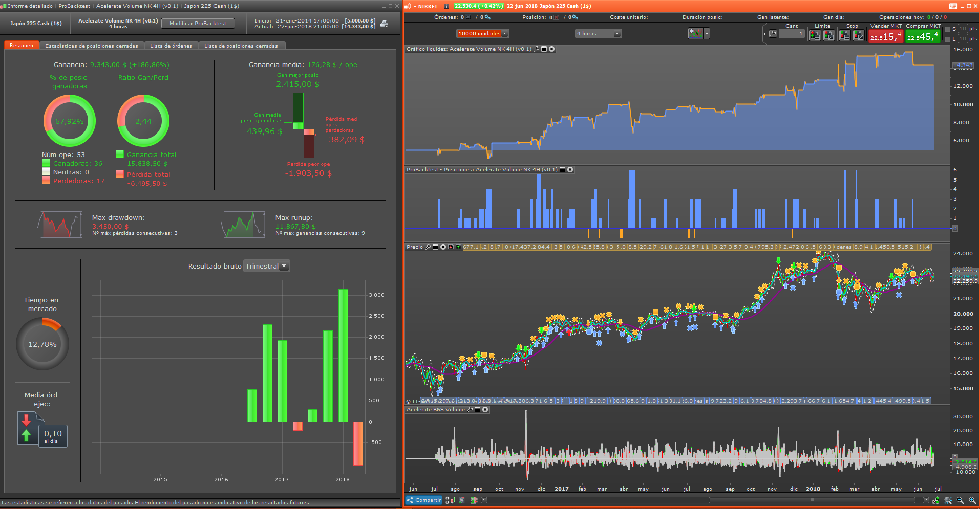This screenshot has width=980, height=509.
Task: Click the scrollbar left arrow under chart
Action: click(484, 500)
